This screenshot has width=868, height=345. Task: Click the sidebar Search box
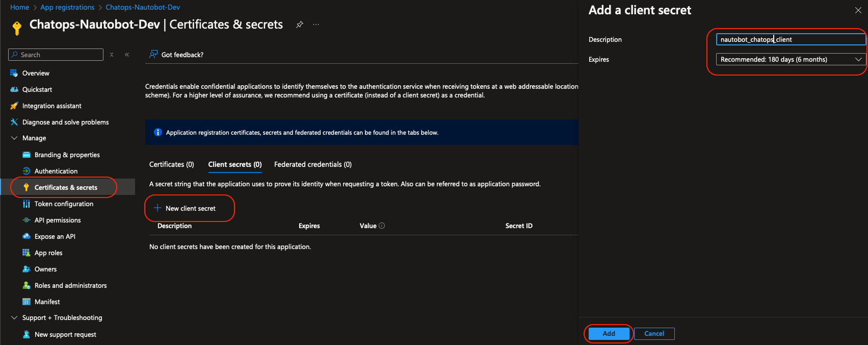[x=56, y=55]
